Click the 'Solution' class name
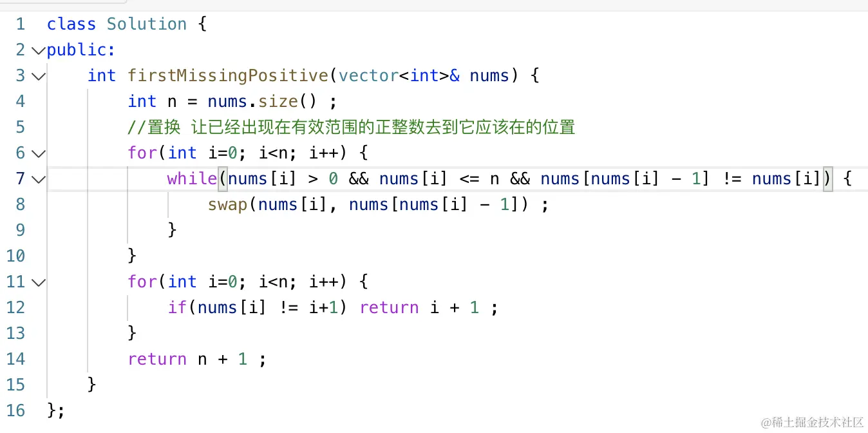 click(147, 24)
